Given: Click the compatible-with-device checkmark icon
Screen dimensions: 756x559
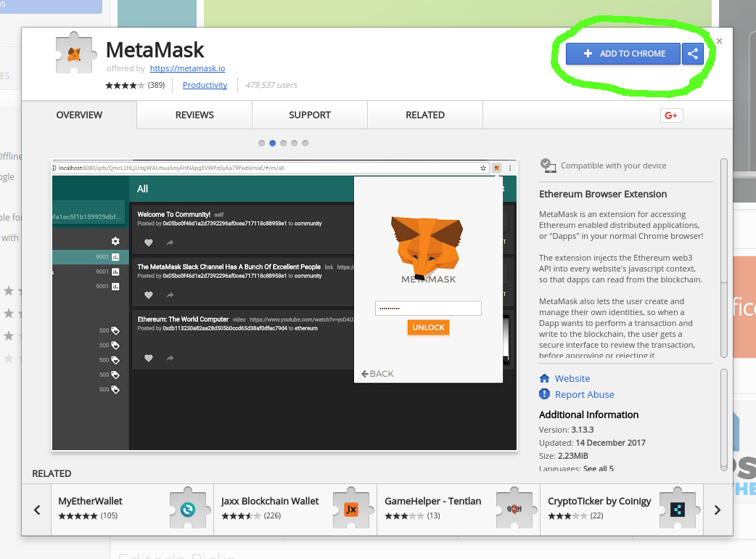Looking at the screenshot, I should pos(547,166).
